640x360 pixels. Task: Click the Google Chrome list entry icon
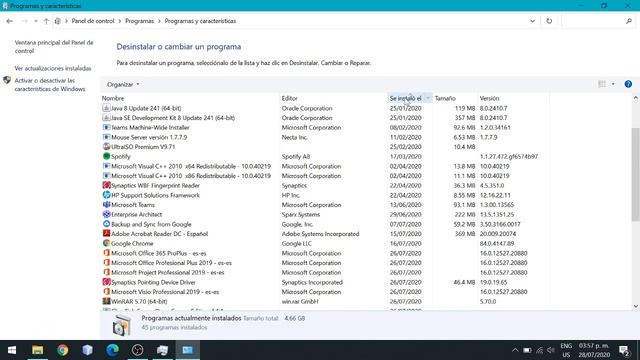point(106,243)
